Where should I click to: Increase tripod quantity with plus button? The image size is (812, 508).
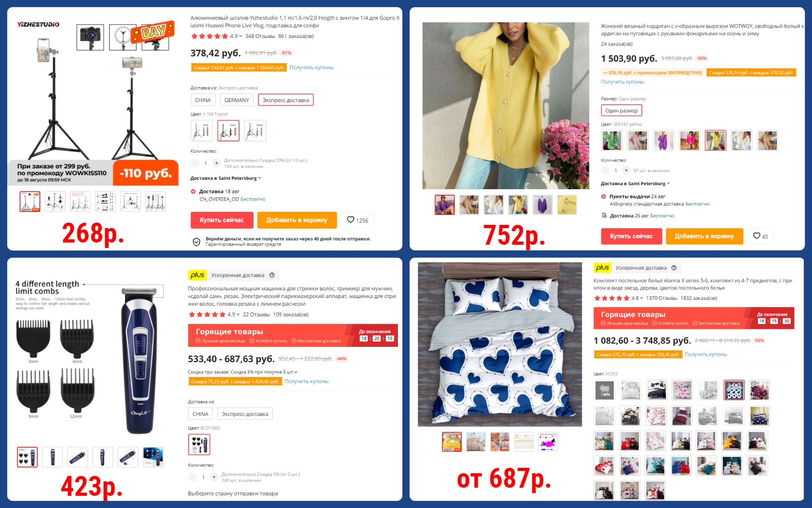[x=216, y=163]
